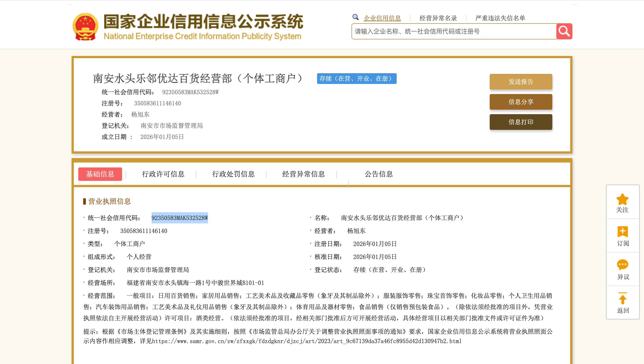
Task: Click the red search magnifier button
Action: pos(564,31)
